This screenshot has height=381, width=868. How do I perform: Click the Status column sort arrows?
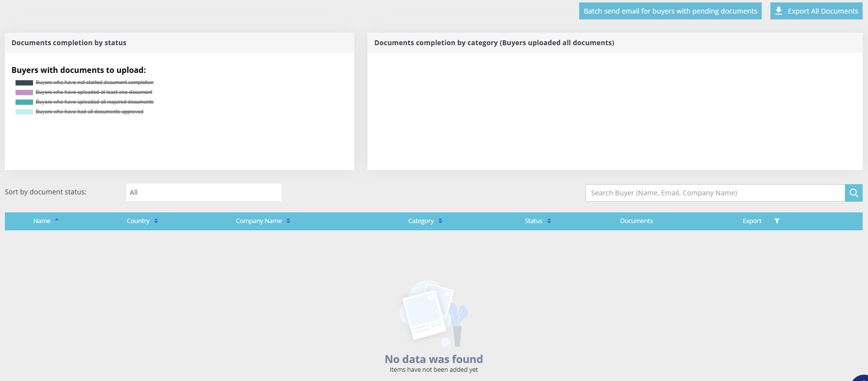tap(549, 221)
